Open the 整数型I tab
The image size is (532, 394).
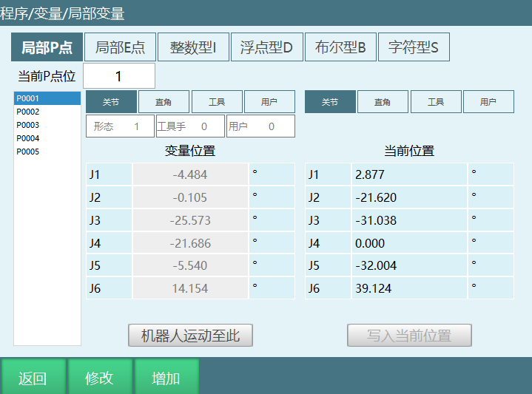192,47
